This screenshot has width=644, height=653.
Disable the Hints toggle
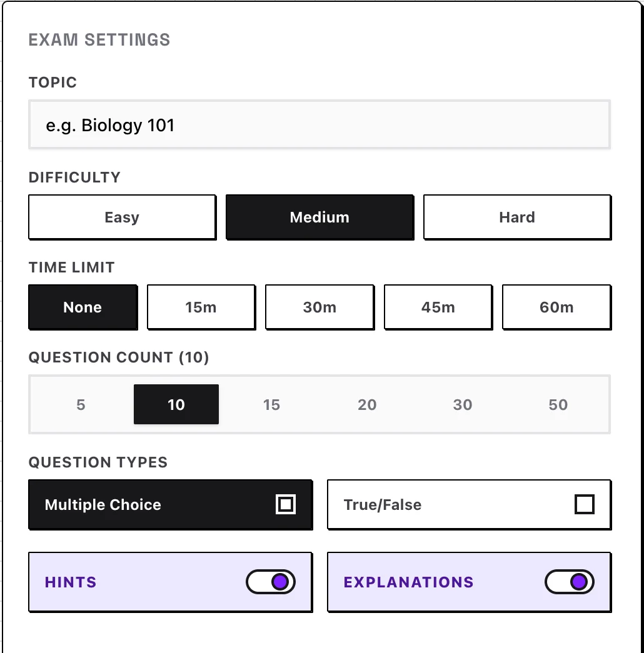(x=270, y=581)
